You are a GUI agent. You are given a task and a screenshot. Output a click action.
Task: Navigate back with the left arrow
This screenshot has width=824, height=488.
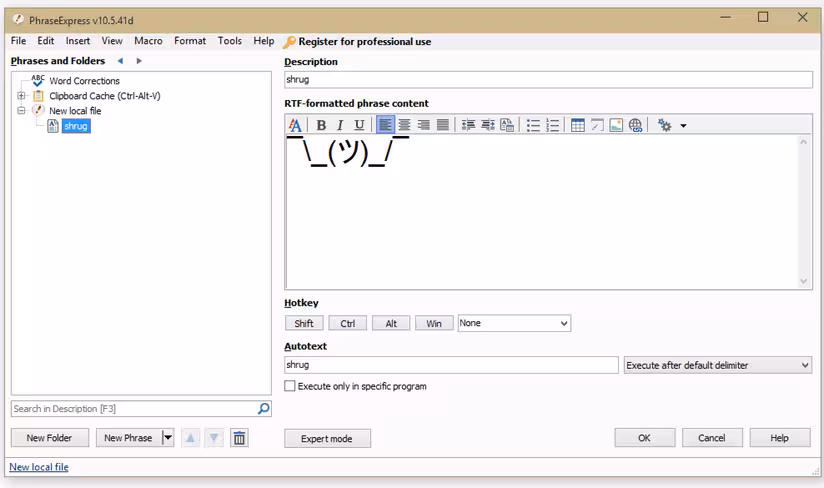(120, 61)
